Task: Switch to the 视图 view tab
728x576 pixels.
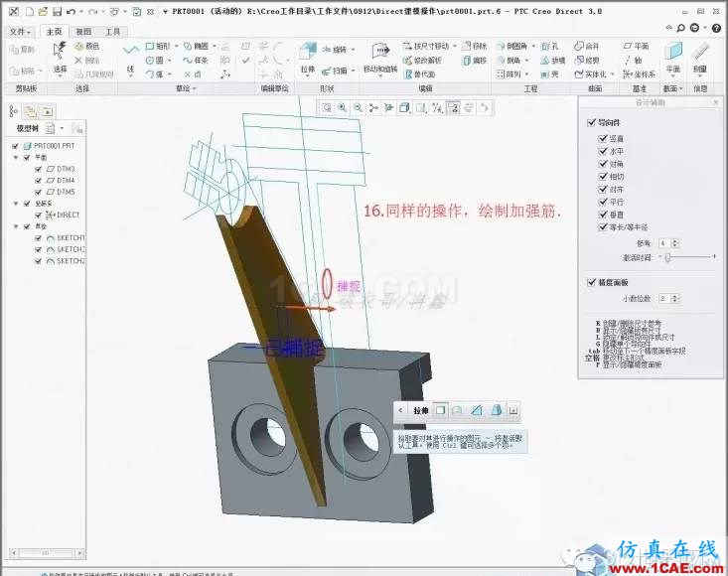Action: tap(83, 32)
